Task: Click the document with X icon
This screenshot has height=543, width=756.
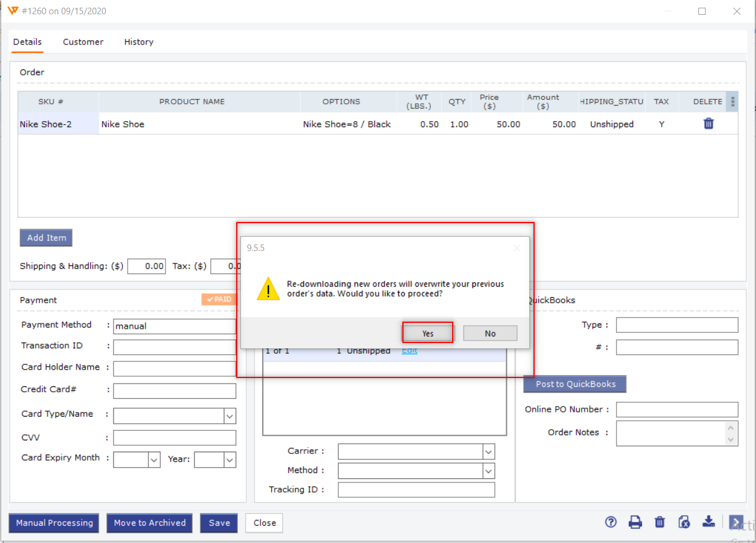Action: point(684,522)
